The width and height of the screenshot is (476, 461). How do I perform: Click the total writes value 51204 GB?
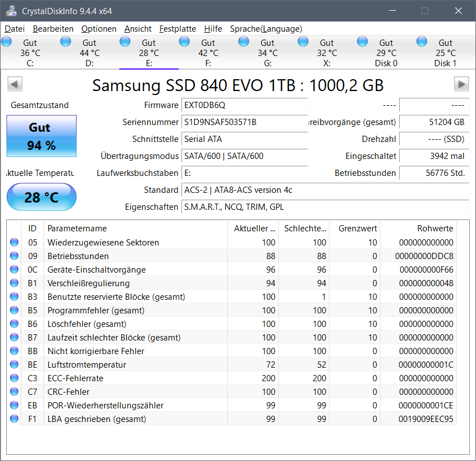click(434, 122)
